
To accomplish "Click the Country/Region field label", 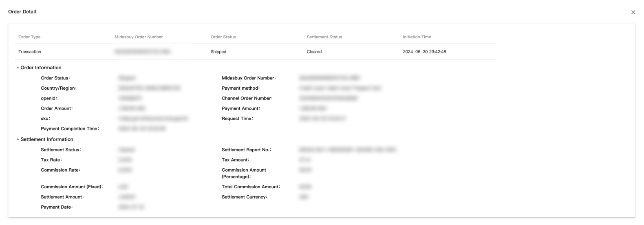I will [x=59, y=88].
